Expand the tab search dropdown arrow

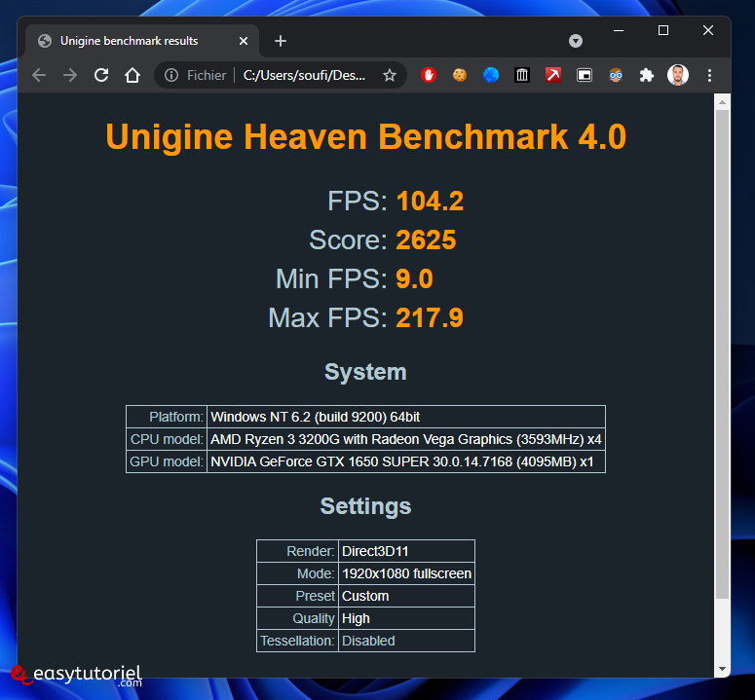[x=576, y=41]
